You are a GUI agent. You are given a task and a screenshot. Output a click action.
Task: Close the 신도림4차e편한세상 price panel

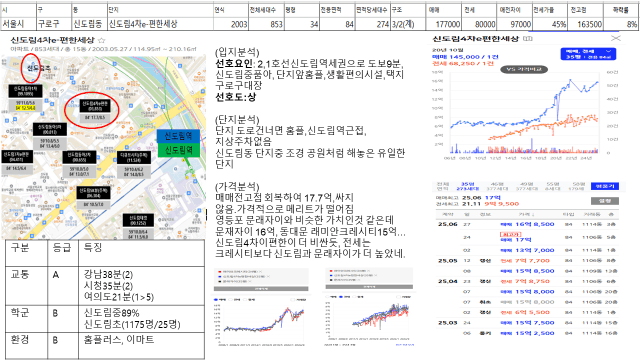coord(616,38)
